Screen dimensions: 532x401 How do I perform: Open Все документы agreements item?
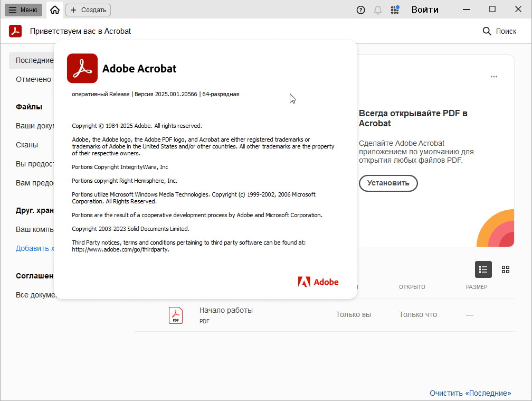click(35, 295)
